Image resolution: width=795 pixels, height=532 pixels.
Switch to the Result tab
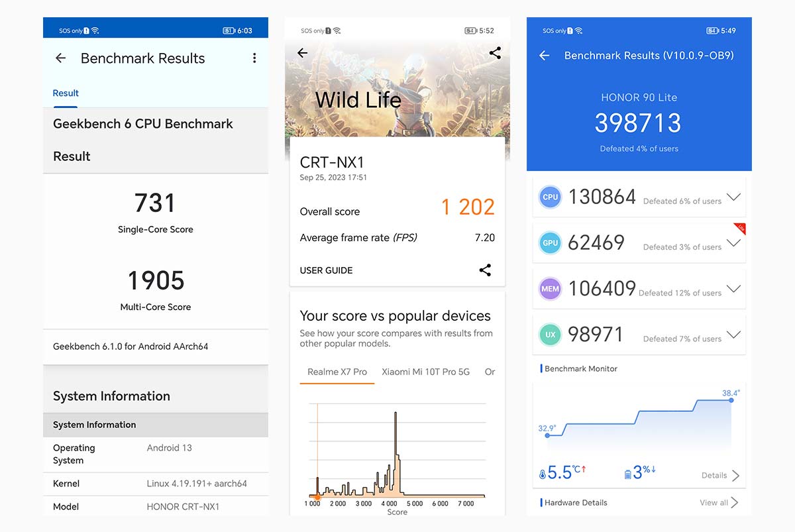tap(66, 93)
